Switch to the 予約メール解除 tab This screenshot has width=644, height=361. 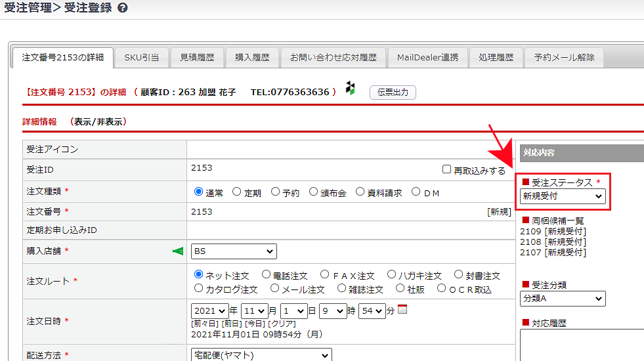pyautogui.click(x=565, y=58)
